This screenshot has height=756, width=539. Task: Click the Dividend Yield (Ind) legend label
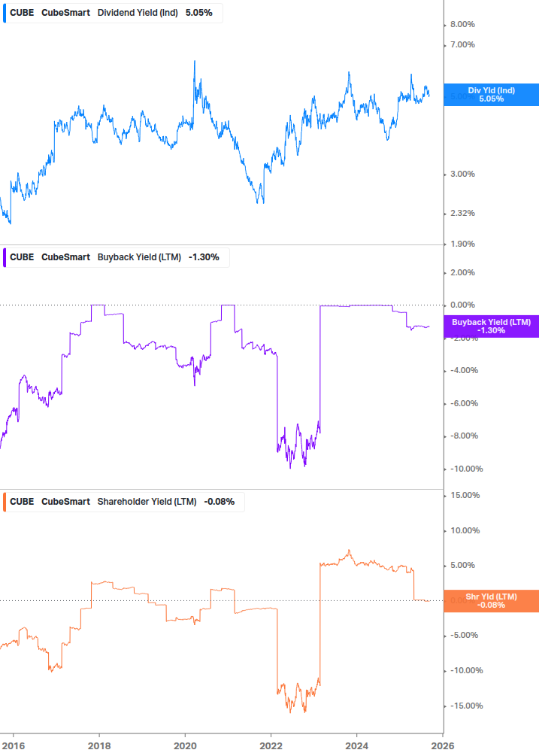tap(138, 13)
